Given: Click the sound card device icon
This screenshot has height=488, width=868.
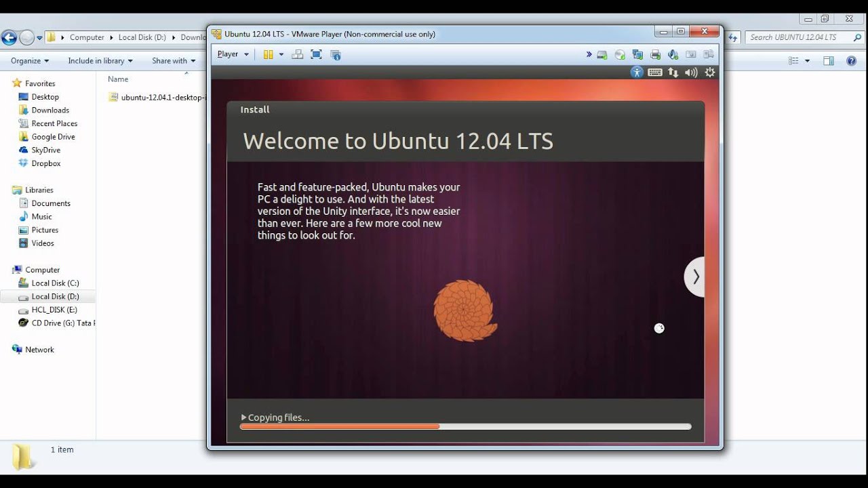Looking at the screenshot, I should pyautogui.click(x=673, y=54).
